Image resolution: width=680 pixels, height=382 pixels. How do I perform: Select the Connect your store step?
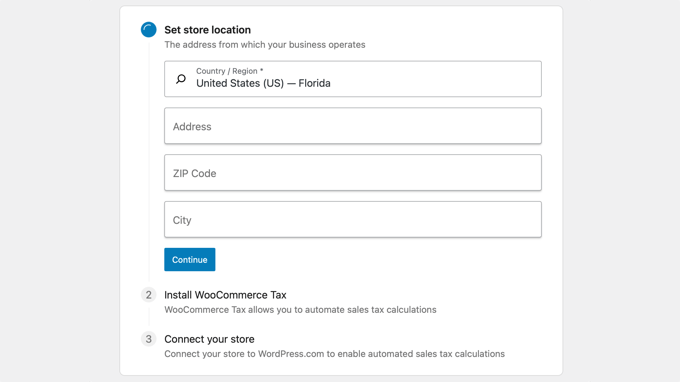[209, 339]
